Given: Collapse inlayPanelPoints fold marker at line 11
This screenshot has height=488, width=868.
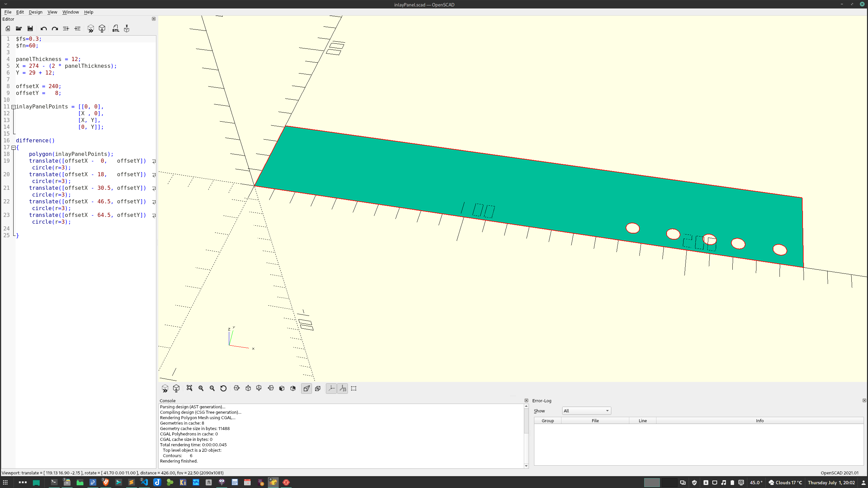Looking at the screenshot, I should tap(14, 107).
